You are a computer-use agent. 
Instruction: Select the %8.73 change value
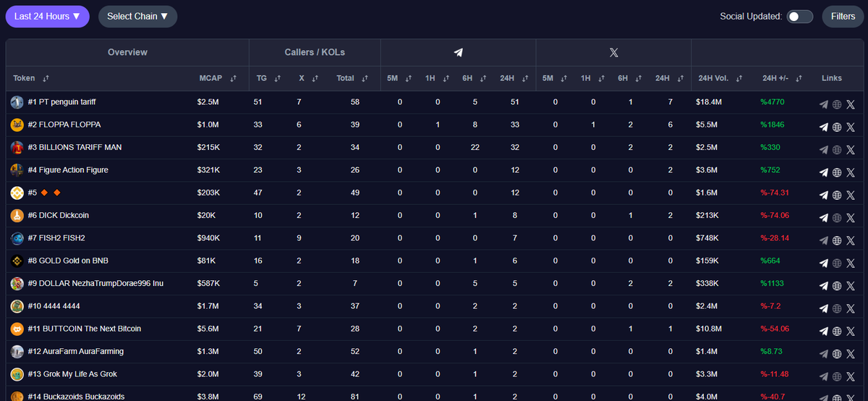coord(772,351)
